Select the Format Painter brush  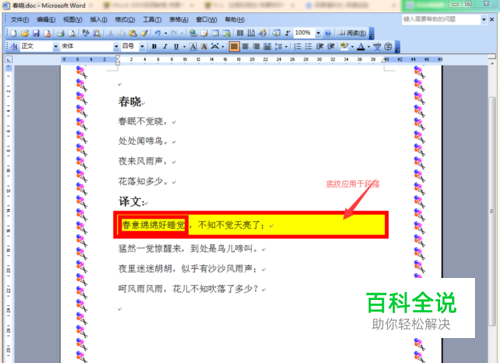pyautogui.click(x=144, y=33)
